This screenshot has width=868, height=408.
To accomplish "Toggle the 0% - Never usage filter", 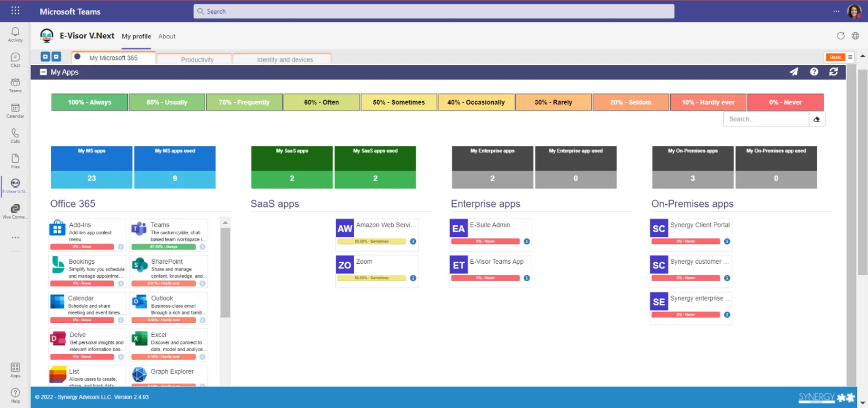I will (785, 102).
